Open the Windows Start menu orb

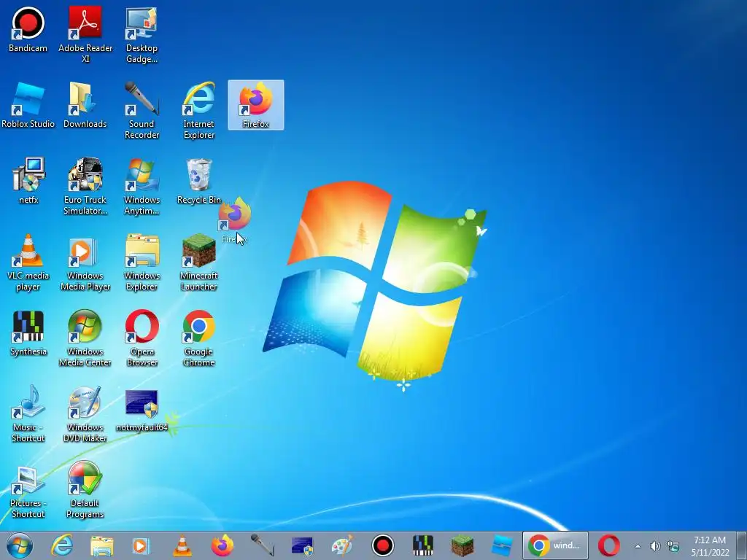coord(20,545)
